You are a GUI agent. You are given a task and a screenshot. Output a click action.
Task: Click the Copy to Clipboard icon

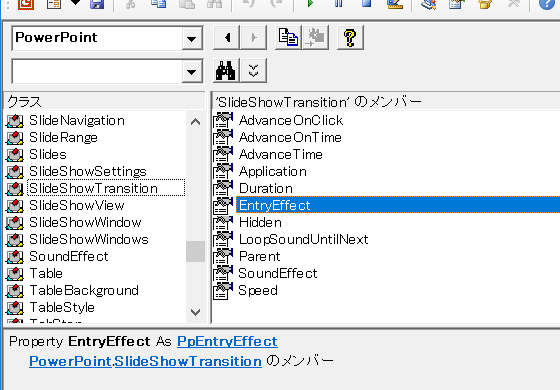[x=288, y=38]
